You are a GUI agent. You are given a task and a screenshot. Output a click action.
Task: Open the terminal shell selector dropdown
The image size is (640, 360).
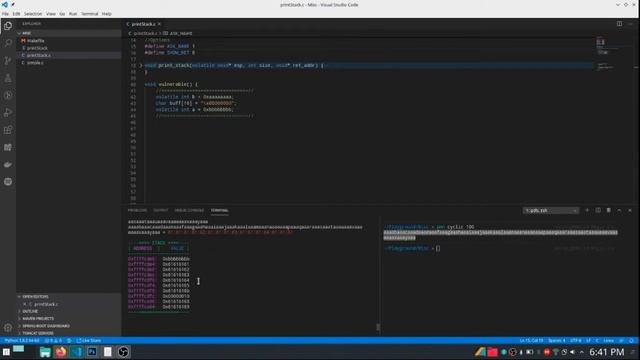550,211
